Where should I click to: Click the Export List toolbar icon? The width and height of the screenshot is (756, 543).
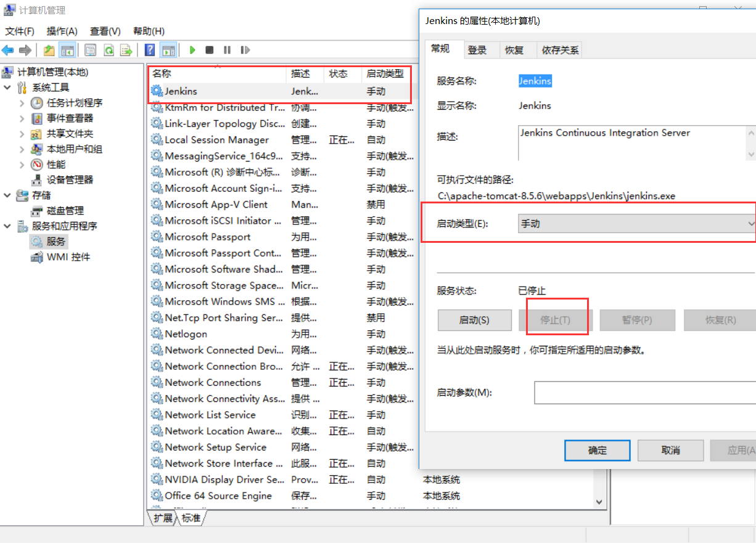pyautogui.click(x=126, y=50)
